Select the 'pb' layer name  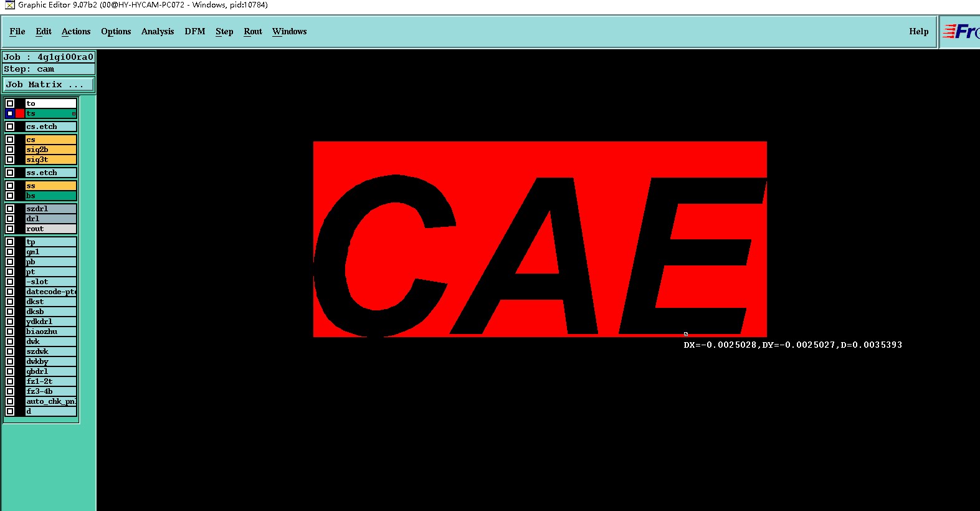[x=51, y=262]
